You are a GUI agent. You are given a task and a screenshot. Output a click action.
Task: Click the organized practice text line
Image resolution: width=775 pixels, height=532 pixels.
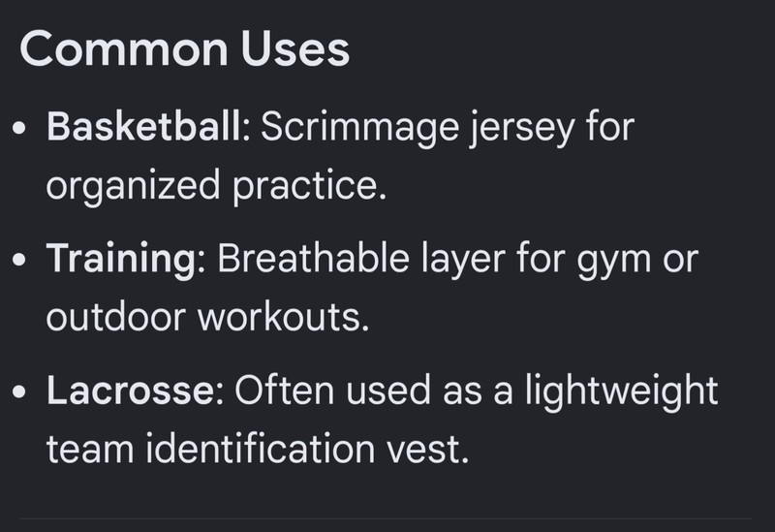click(216, 186)
